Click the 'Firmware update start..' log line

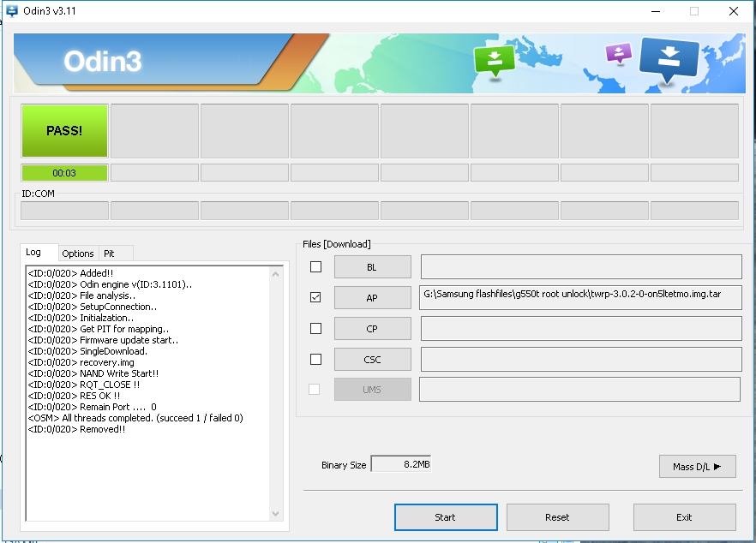click(103, 340)
